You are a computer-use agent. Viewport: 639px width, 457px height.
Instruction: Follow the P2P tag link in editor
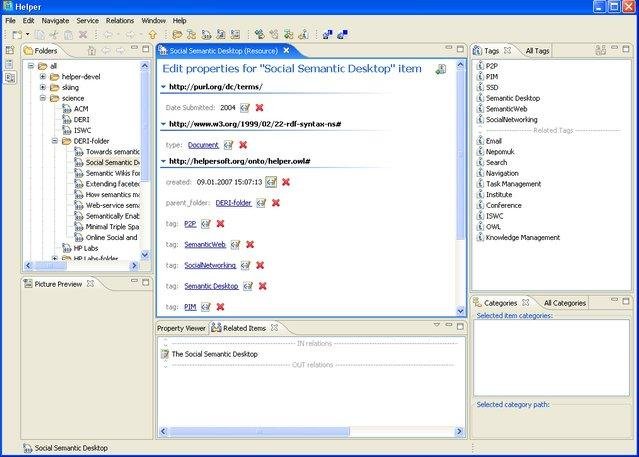[x=190, y=223]
